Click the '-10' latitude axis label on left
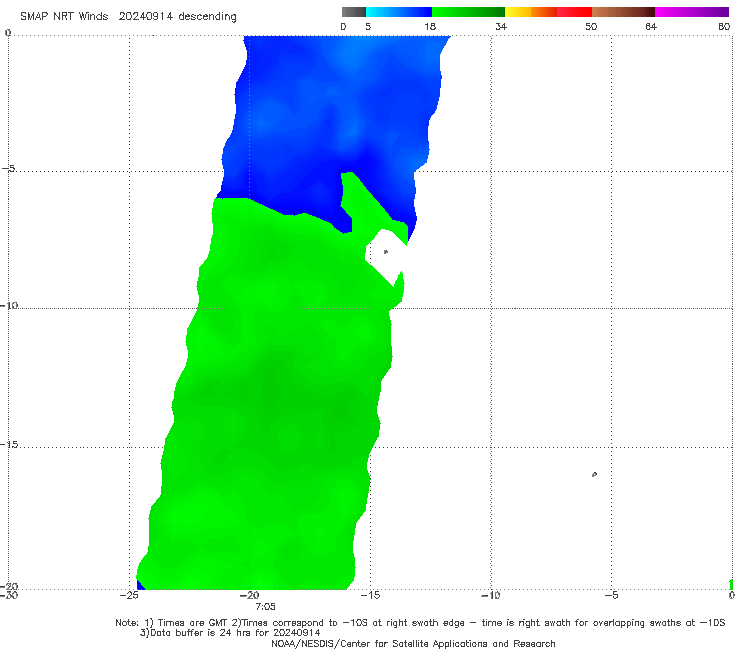 pyautogui.click(x=9, y=305)
